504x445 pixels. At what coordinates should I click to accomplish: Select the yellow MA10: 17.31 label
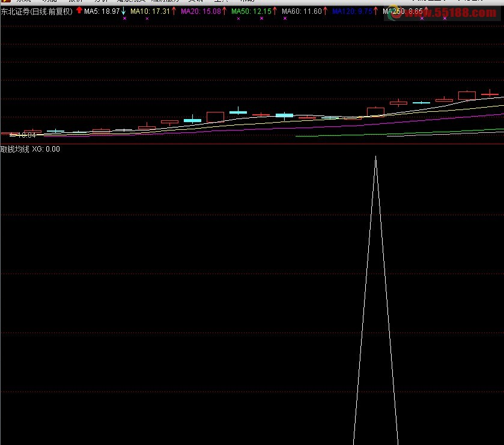click(x=150, y=11)
